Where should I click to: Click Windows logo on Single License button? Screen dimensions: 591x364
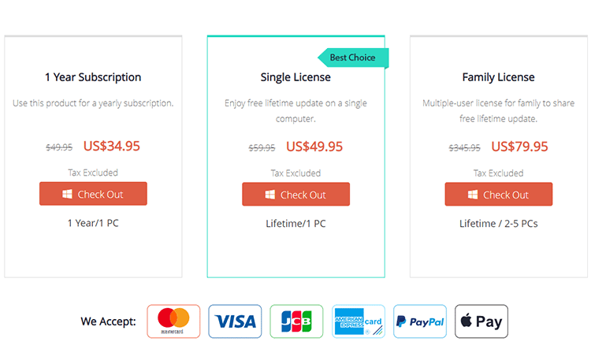[269, 195]
